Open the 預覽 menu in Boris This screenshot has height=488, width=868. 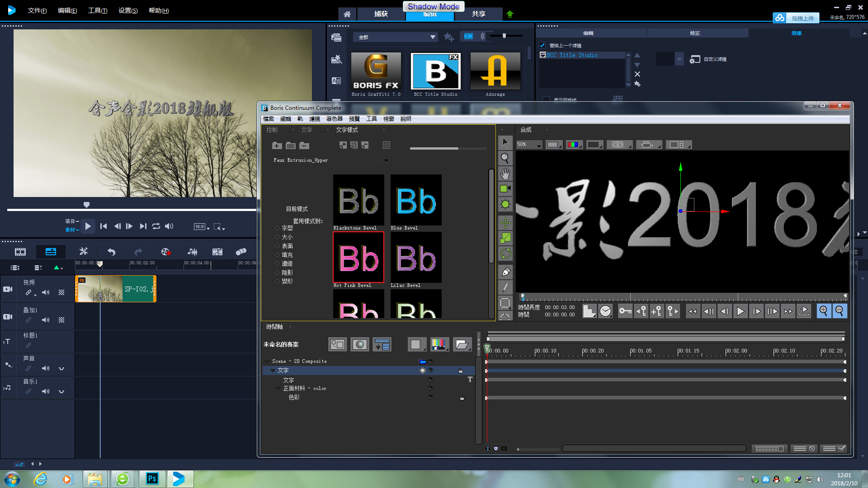point(354,119)
